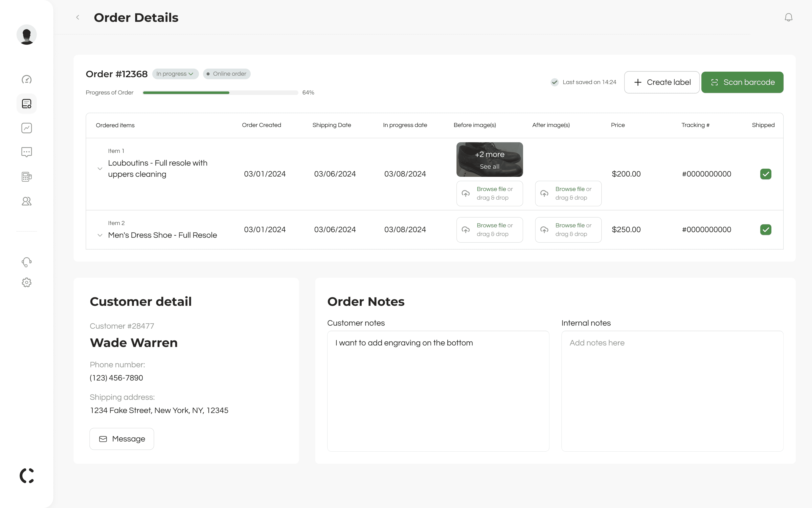Open the Dashboard gauge icon in sidebar
Viewport: 812px width, 508px height.
point(27,80)
